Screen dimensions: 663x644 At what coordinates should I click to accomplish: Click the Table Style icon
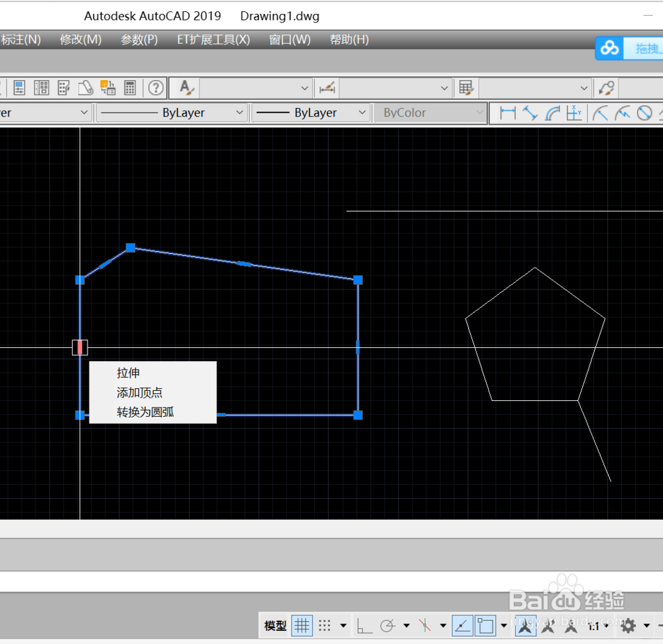466,88
